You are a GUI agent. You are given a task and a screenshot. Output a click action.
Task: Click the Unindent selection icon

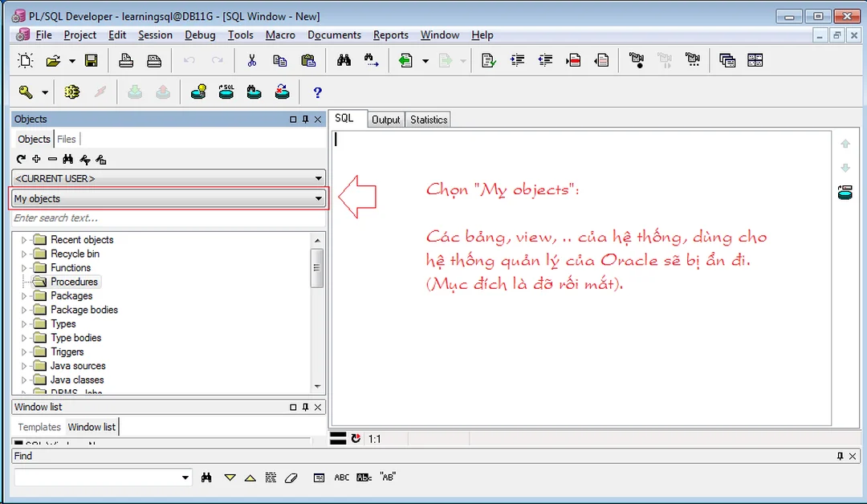pyautogui.click(x=545, y=60)
